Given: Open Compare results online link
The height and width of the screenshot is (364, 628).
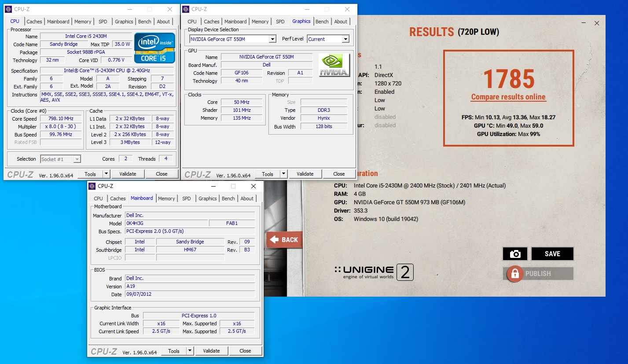Looking at the screenshot, I should point(508,97).
